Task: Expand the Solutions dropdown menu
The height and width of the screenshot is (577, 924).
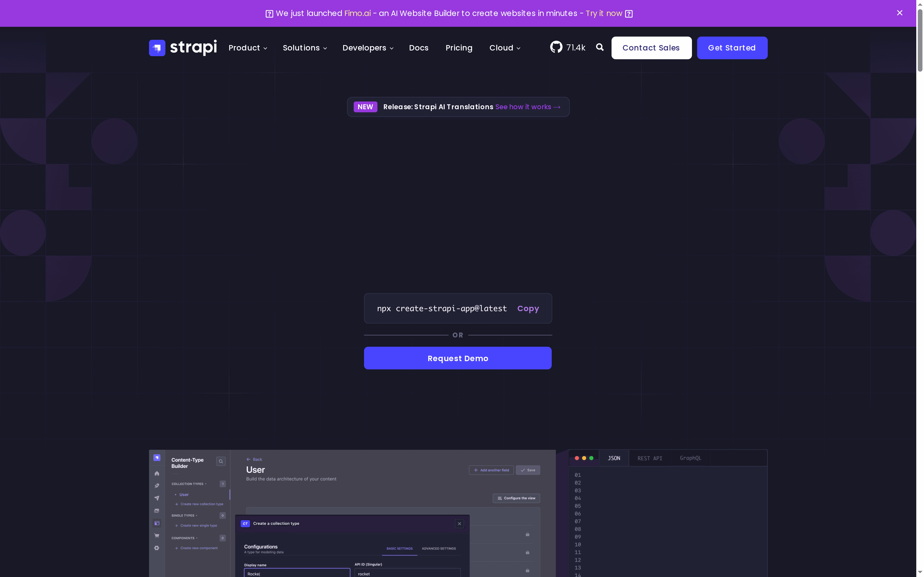Action: [x=304, y=48]
